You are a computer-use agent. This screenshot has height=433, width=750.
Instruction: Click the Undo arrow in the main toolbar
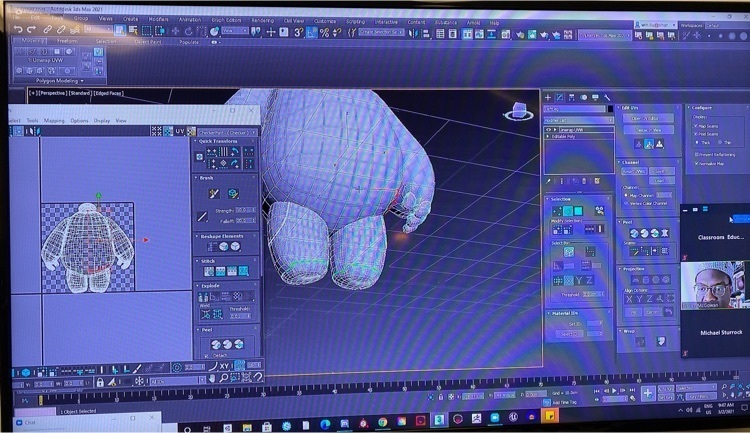pos(18,30)
